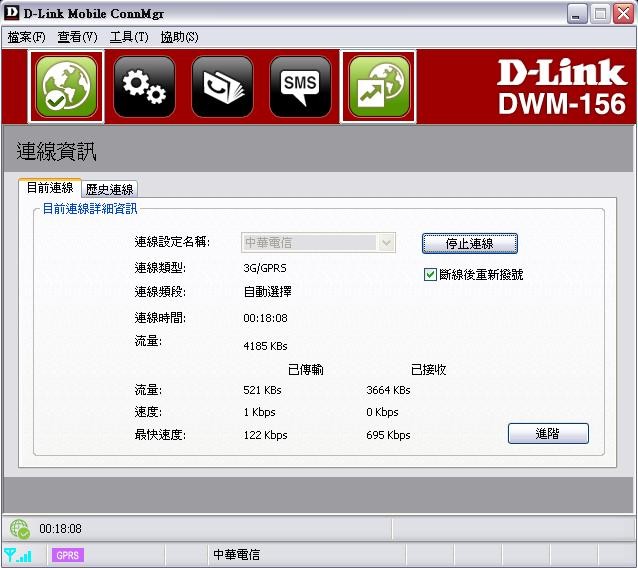
Task: Click the connected globe status bar icon
Action: (x=20, y=529)
